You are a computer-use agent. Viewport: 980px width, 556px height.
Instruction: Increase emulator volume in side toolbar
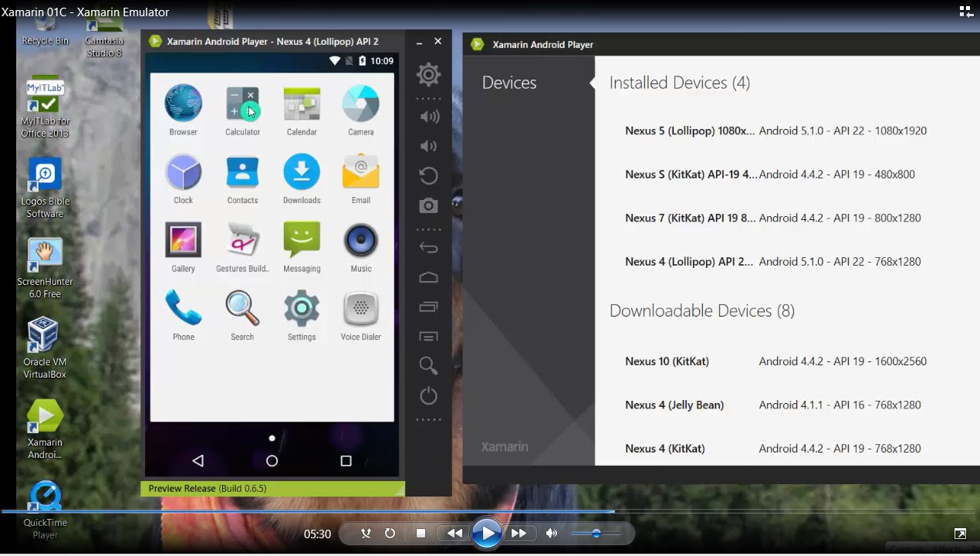(x=428, y=117)
